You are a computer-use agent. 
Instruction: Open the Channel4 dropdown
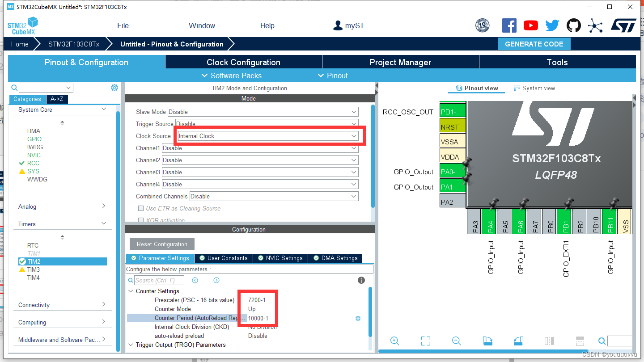click(260, 184)
